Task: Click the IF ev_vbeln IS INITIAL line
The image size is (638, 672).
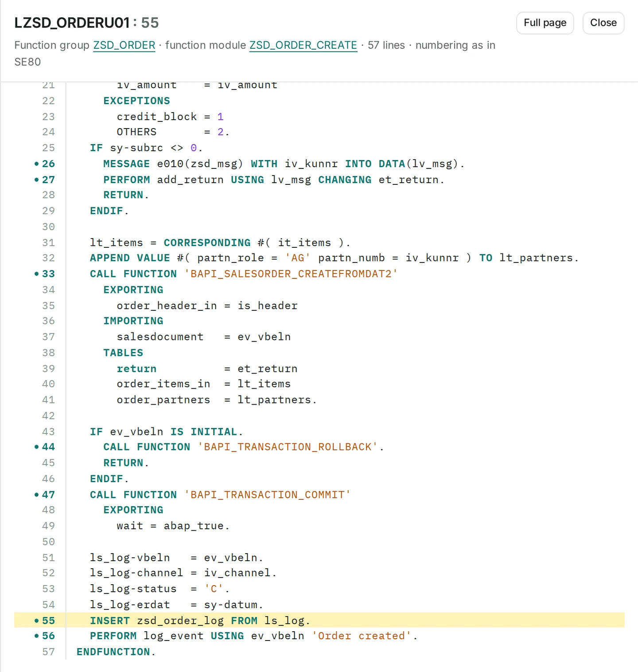Action: point(167,431)
